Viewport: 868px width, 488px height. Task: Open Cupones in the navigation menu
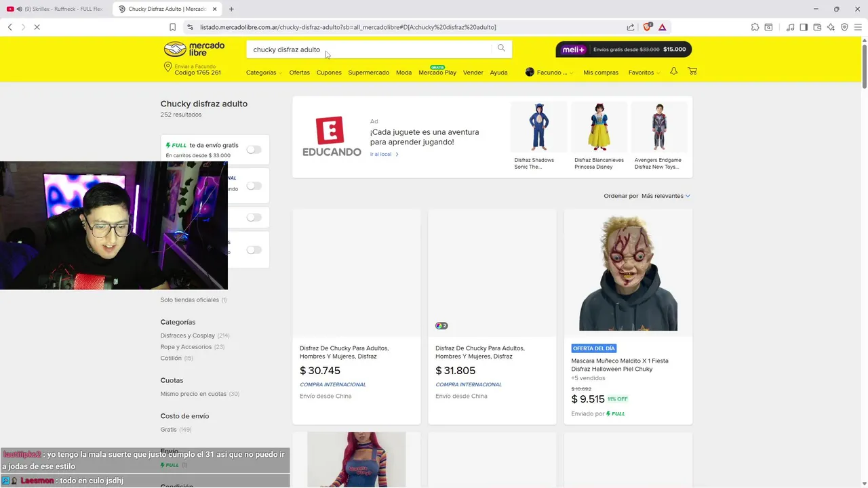[x=329, y=73]
